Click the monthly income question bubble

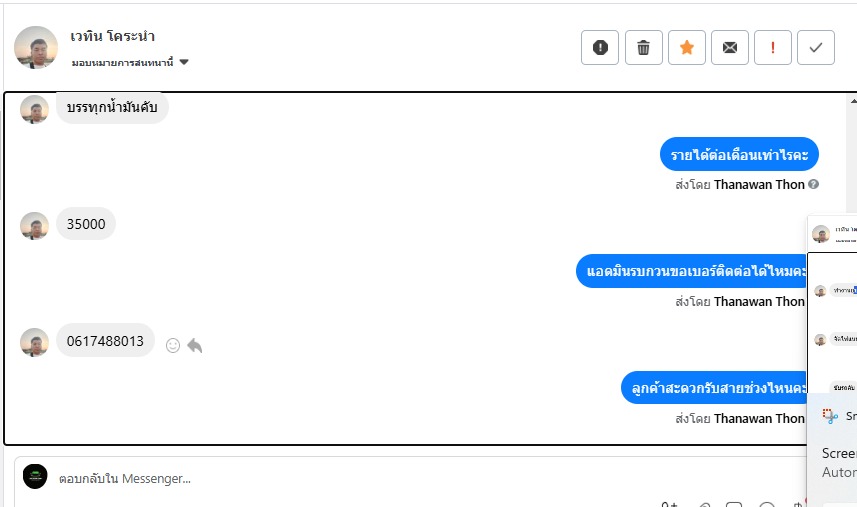click(x=739, y=154)
